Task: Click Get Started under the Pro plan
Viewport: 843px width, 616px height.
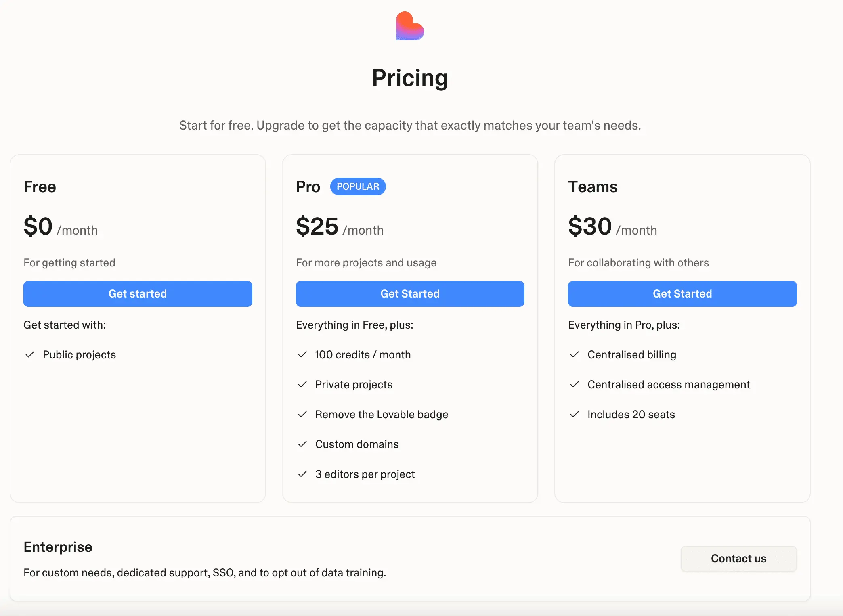Action: pos(410,293)
